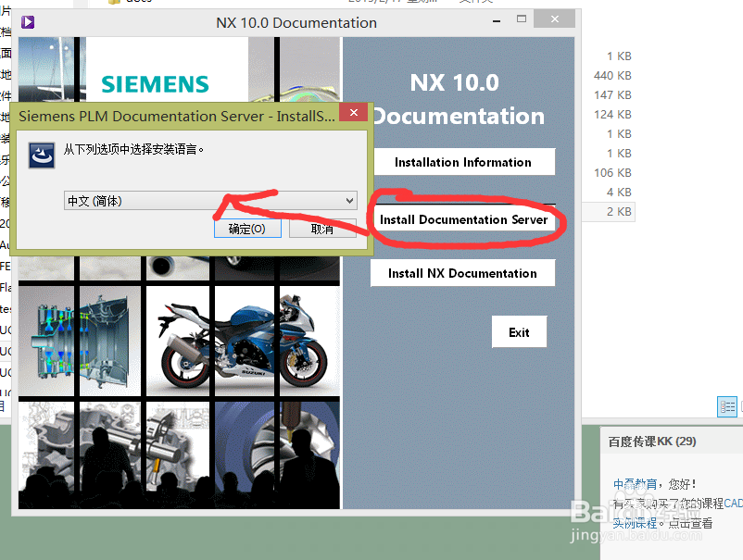
Task: Open the 实例课程 link in notification
Action: pyautogui.click(x=635, y=523)
